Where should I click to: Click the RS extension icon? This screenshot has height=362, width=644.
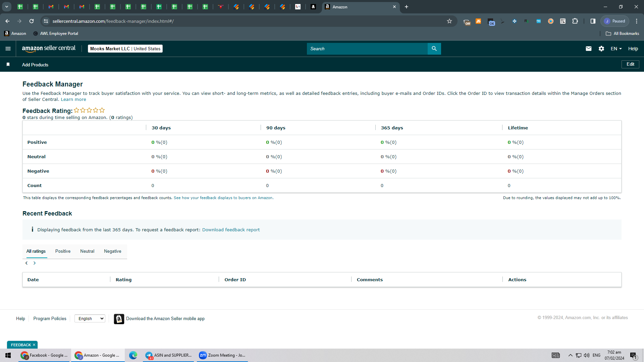[526, 21]
